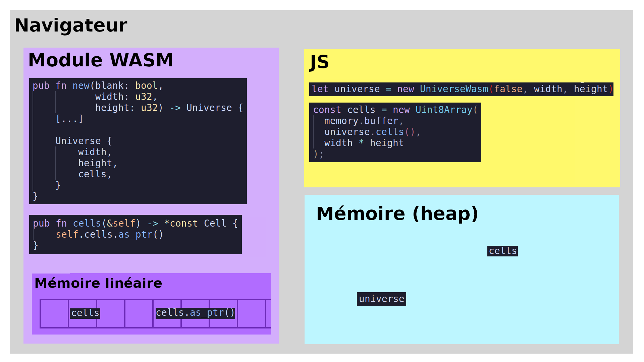Click the cells label in linear memory
The image size is (644, 362).
tap(85, 313)
